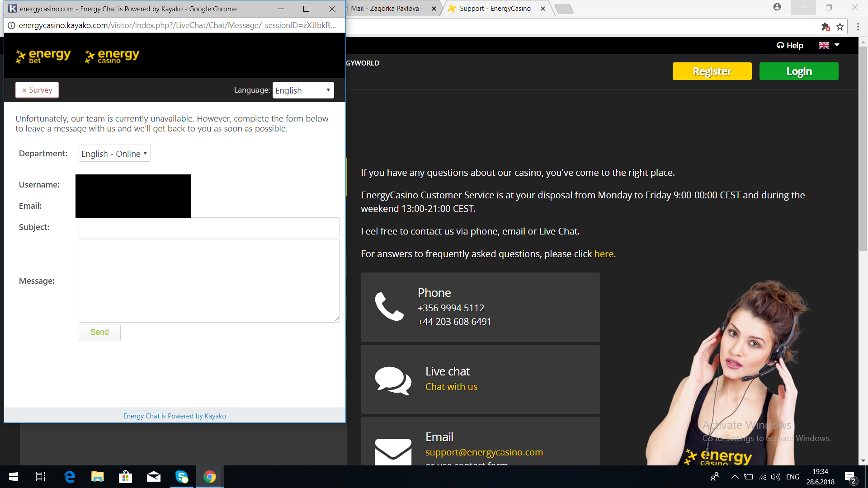The width and height of the screenshot is (868, 488).
Task: Open the Department dropdown
Action: (x=115, y=154)
